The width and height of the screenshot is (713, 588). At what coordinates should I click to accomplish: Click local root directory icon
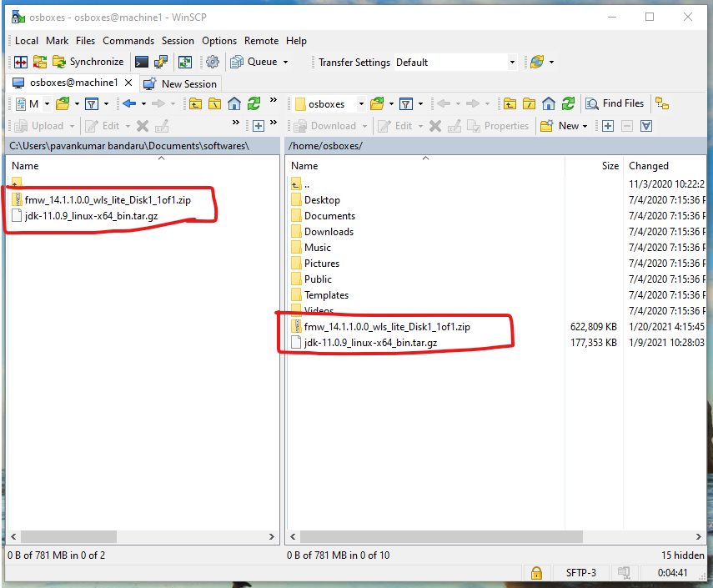[214, 104]
